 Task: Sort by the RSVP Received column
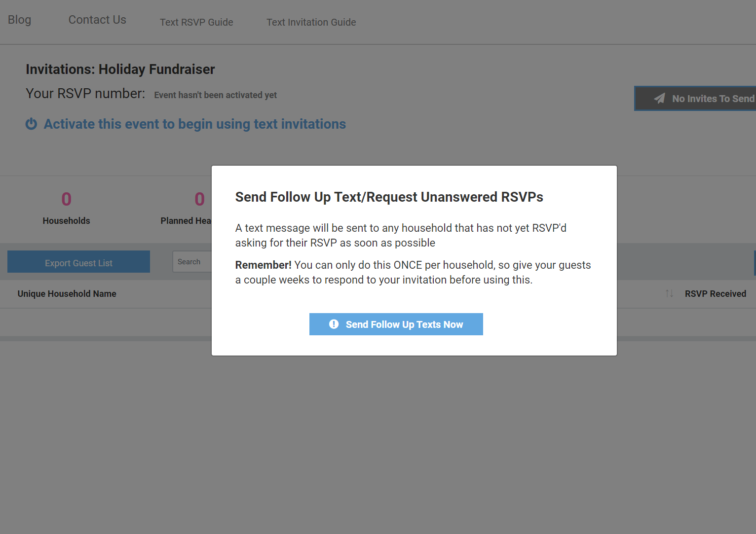click(715, 293)
